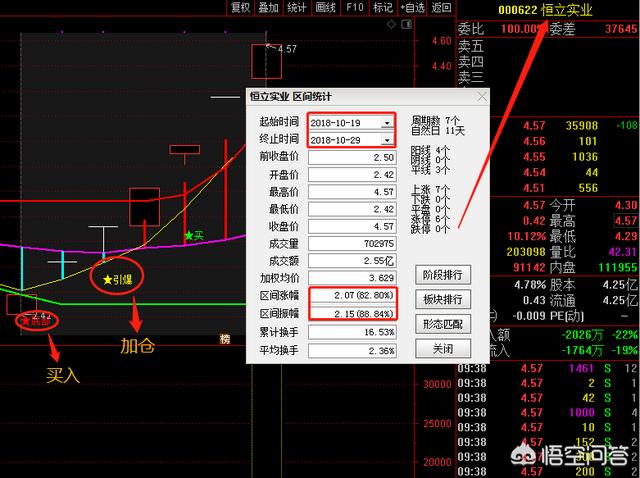Select the 开盘价 value field
This screenshot has width=640, height=478.
(352, 175)
